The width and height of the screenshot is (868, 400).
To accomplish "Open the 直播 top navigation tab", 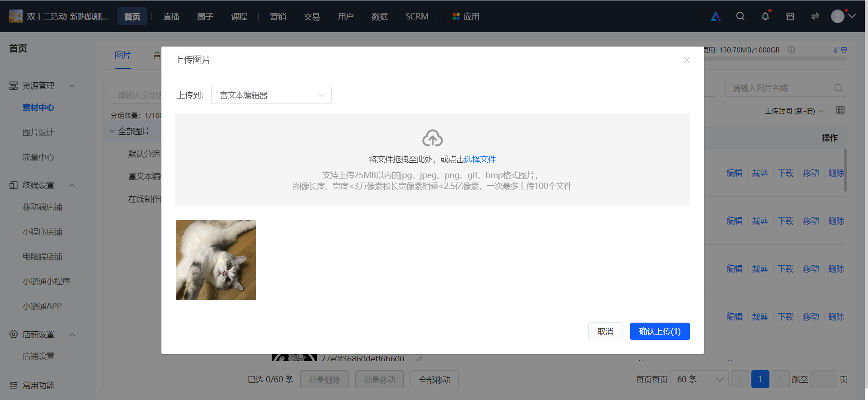I will click(x=171, y=16).
